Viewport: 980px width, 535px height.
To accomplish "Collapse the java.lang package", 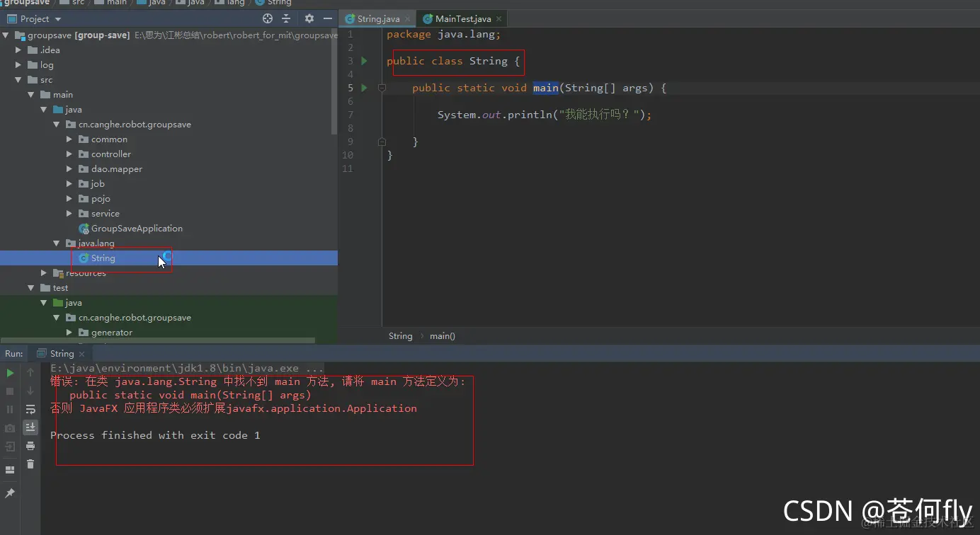I will (x=57, y=243).
